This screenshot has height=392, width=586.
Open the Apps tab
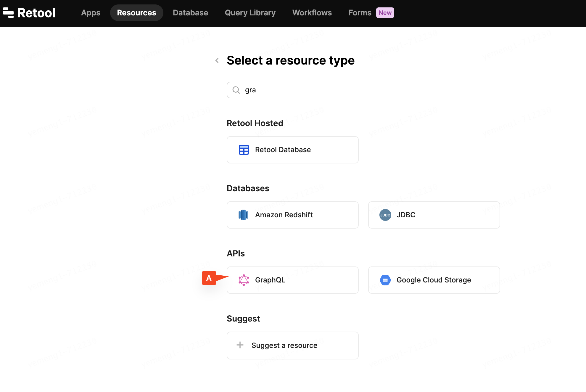point(91,13)
